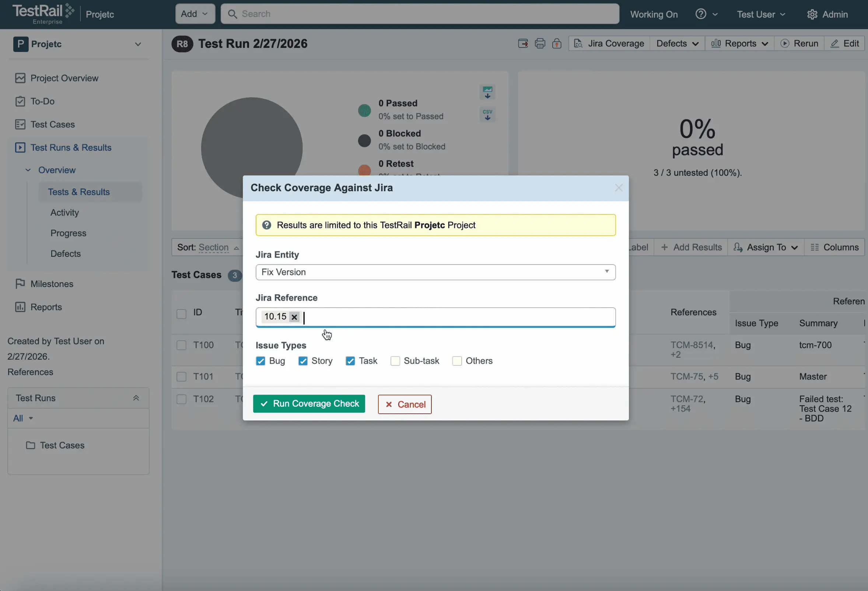This screenshot has width=868, height=591.
Task: Open the All filter dropdown
Action: (23, 419)
